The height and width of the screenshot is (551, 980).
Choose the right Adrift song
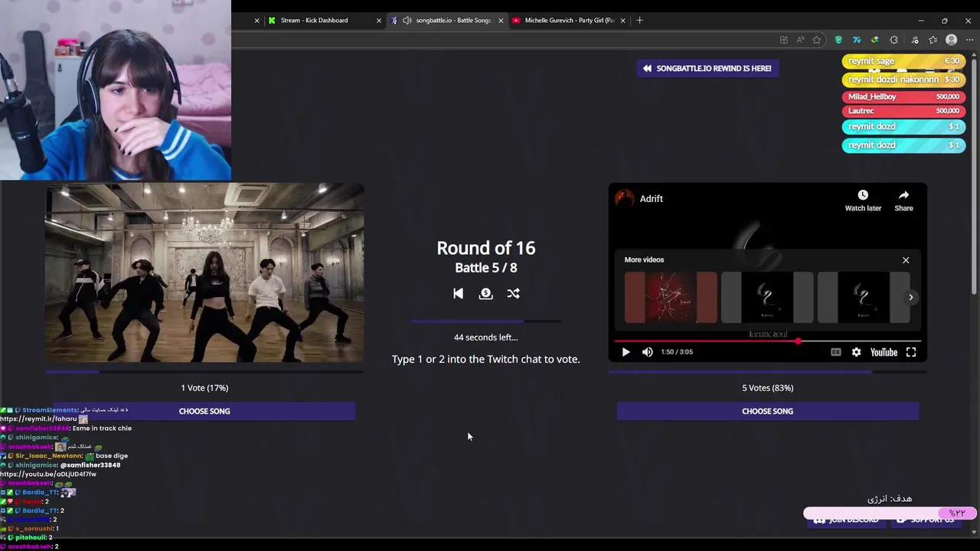[x=767, y=411]
